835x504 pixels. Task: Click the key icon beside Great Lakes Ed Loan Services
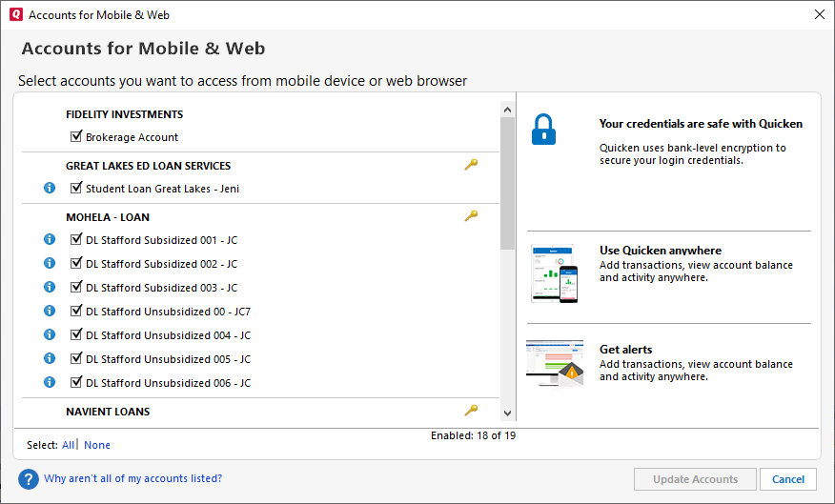471,165
